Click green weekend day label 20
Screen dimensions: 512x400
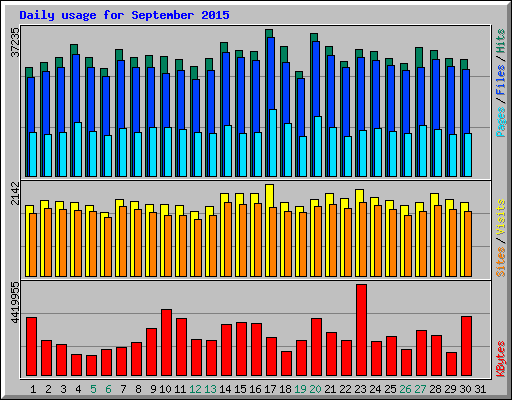coord(315,389)
